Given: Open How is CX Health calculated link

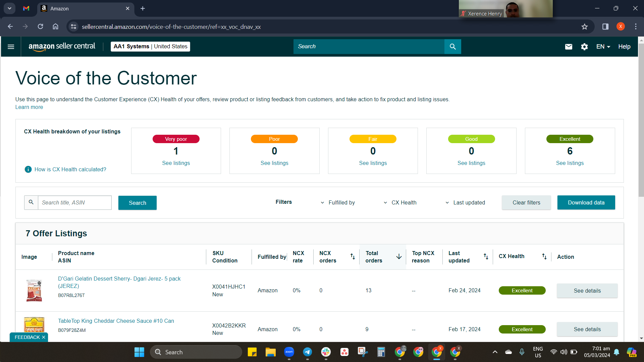Looking at the screenshot, I should click(x=70, y=170).
